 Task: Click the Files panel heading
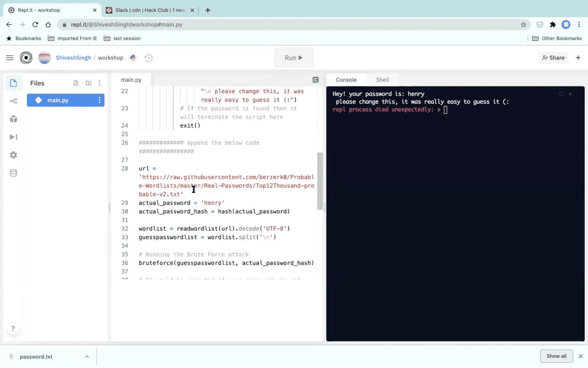tap(37, 83)
